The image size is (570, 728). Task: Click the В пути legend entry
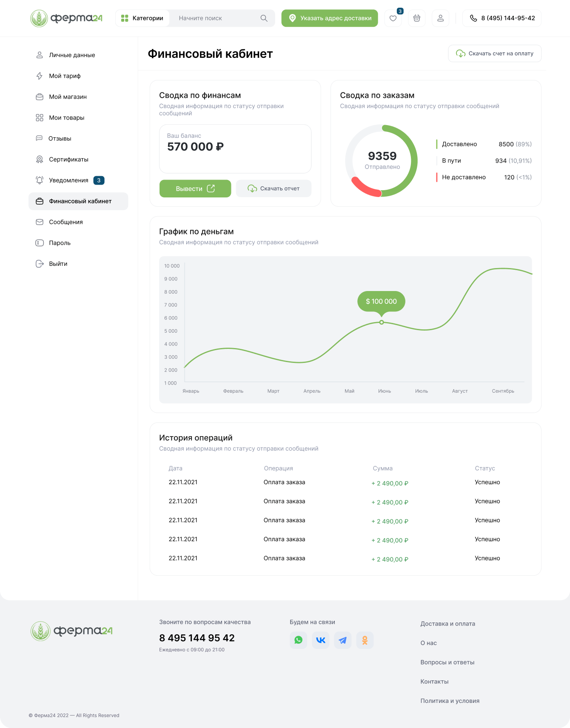coord(484,161)
